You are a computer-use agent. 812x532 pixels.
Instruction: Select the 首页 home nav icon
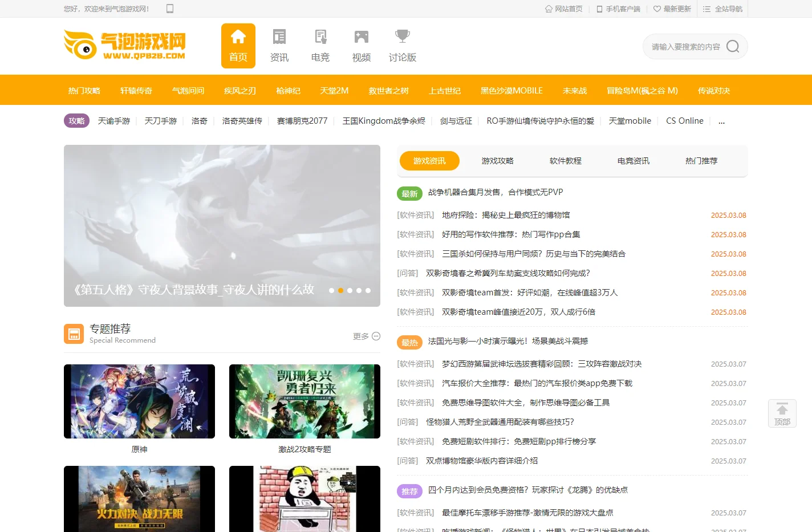(238, 46)
